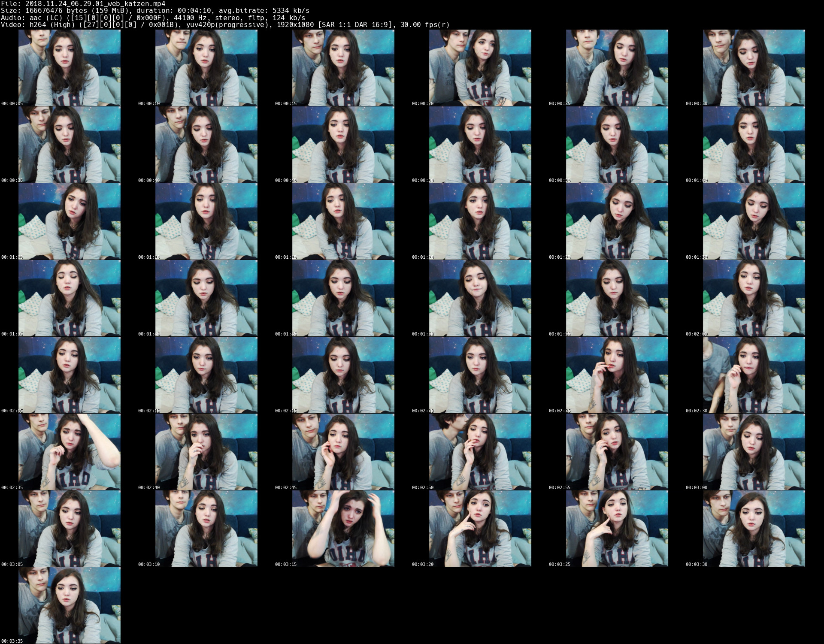This screenshot has width=824, height=644.
Task: View the frame labeled 00:02:55
Action: click(617, 452)
